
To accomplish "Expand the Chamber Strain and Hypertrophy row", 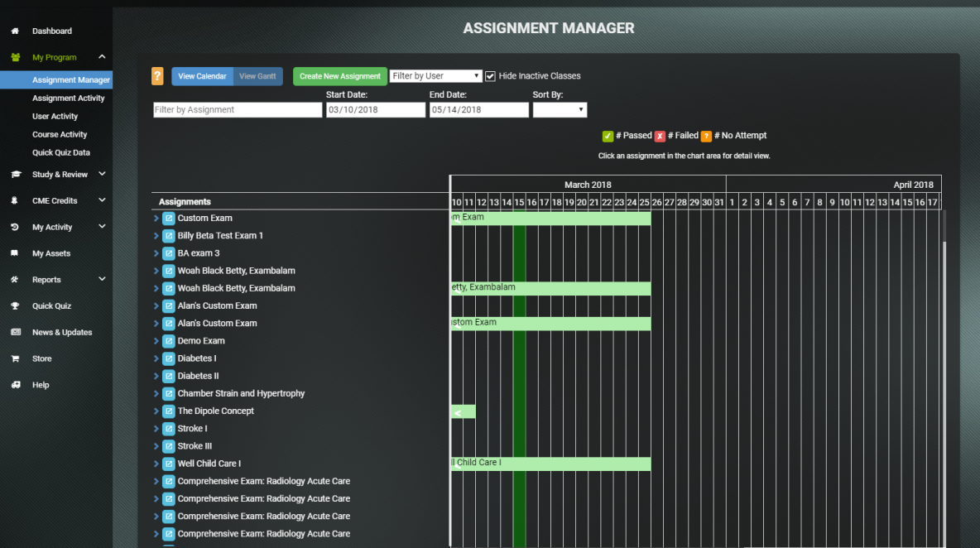I will pyautogui.click(x=156, y=394).
